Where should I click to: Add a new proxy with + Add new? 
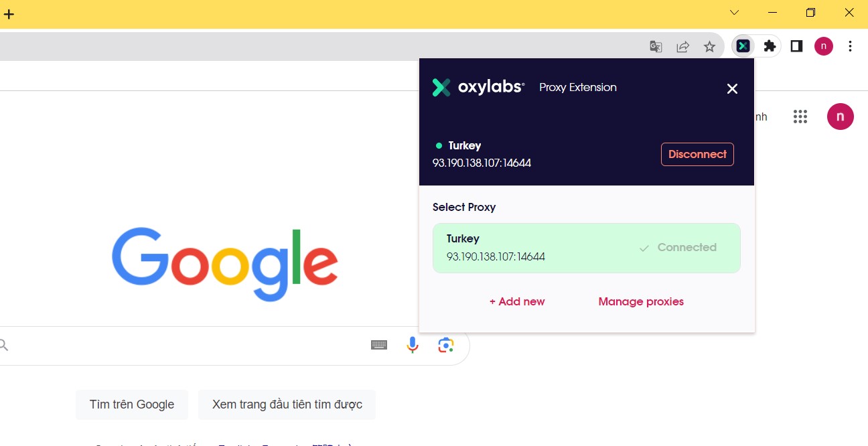(517, 301)
